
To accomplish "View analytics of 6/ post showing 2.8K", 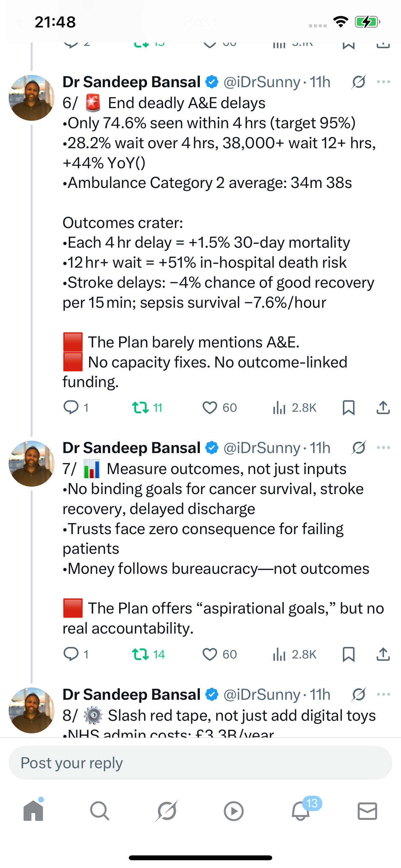I will (294, 408).
